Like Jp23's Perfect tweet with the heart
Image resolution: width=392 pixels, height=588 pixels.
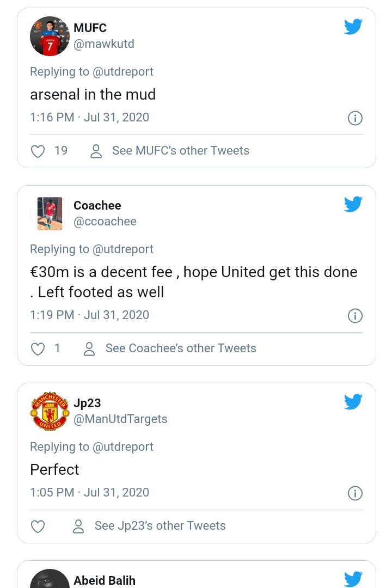[x=38, y=526]
